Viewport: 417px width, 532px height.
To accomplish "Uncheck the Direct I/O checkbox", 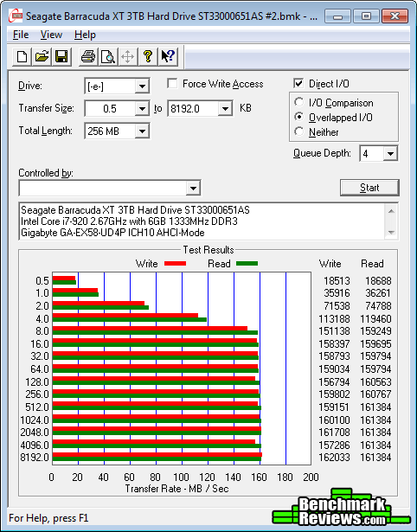I will coord(298,83).
